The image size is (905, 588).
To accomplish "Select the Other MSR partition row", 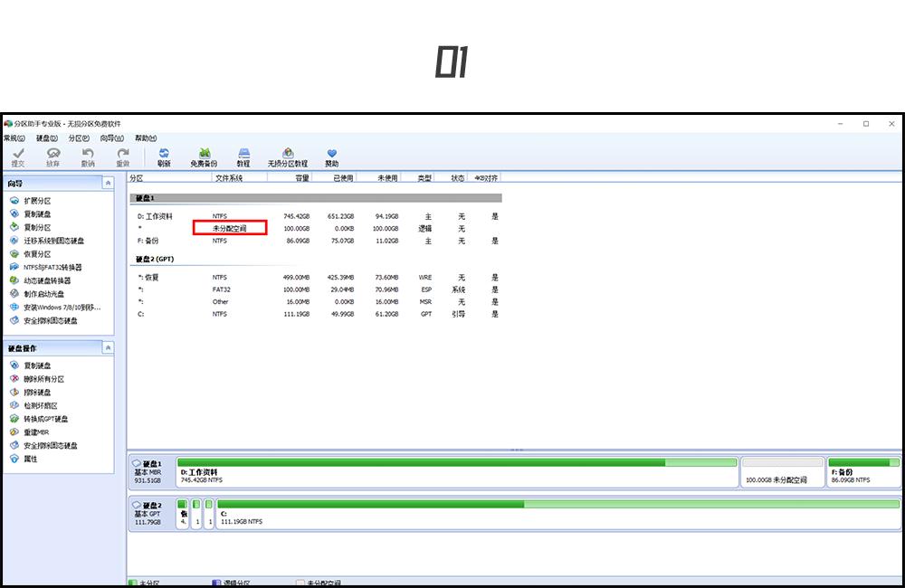I will [316, 302].
